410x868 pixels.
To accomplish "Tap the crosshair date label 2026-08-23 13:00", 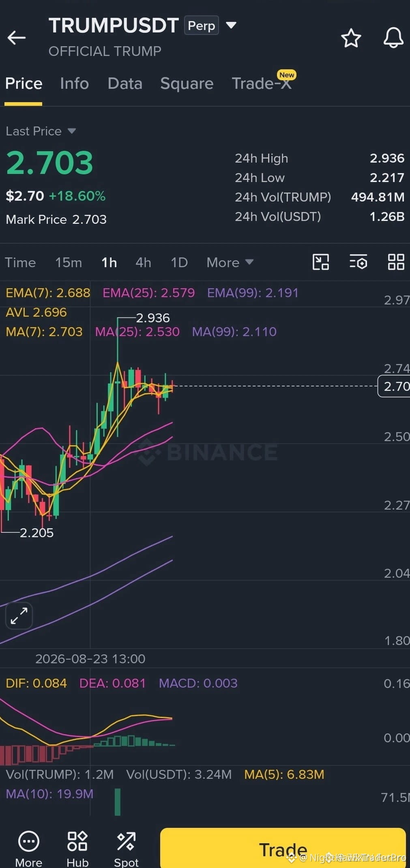I will pos(90,659).
